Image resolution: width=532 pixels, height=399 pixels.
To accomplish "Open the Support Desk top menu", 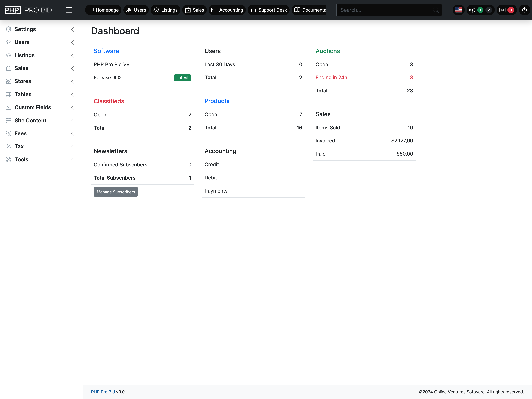I will [x=269, y=10].
